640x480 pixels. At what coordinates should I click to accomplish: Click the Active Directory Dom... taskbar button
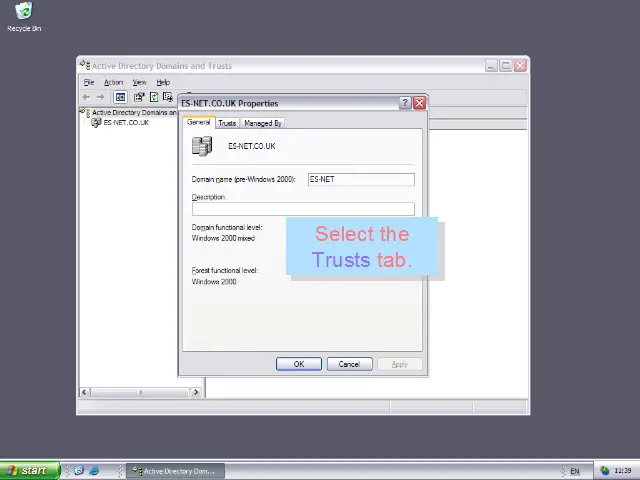[175, 471]
